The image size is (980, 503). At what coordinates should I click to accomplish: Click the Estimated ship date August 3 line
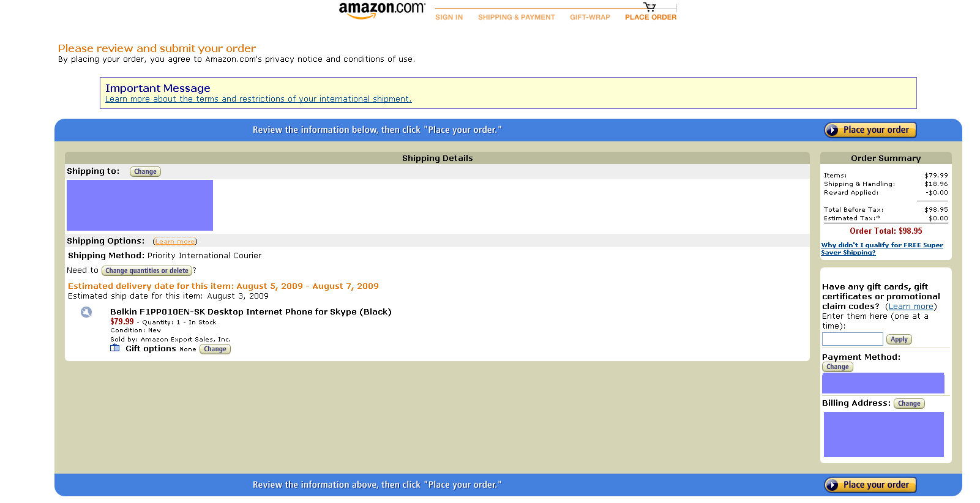click(168, 296)
